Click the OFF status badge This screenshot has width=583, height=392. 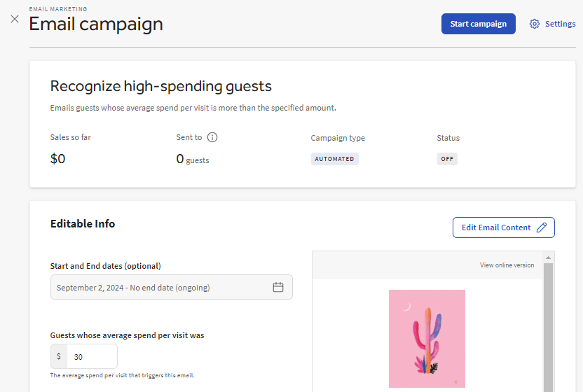447,159
